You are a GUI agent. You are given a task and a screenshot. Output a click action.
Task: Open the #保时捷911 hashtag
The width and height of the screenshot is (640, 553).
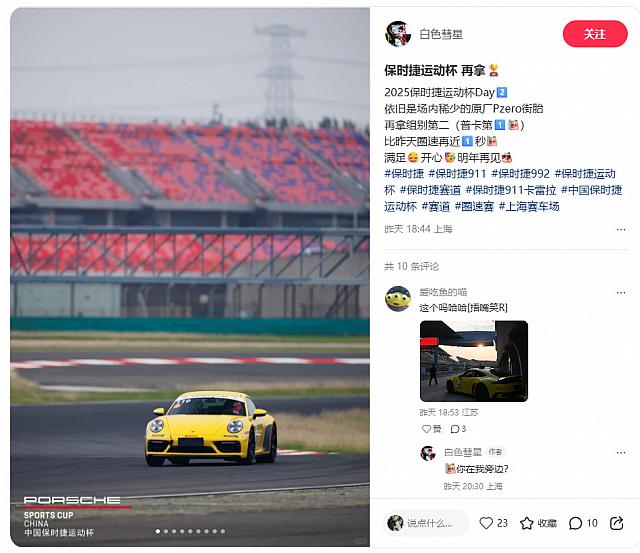pos(457,174)
